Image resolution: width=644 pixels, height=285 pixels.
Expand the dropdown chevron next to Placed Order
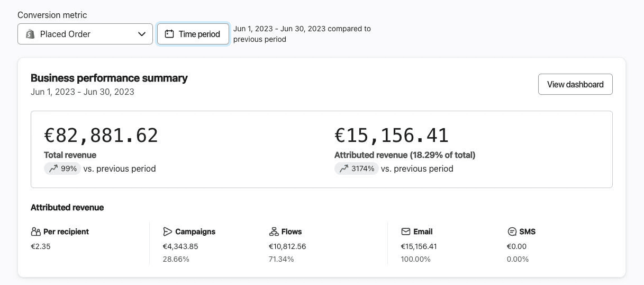(x=142, y=34)
